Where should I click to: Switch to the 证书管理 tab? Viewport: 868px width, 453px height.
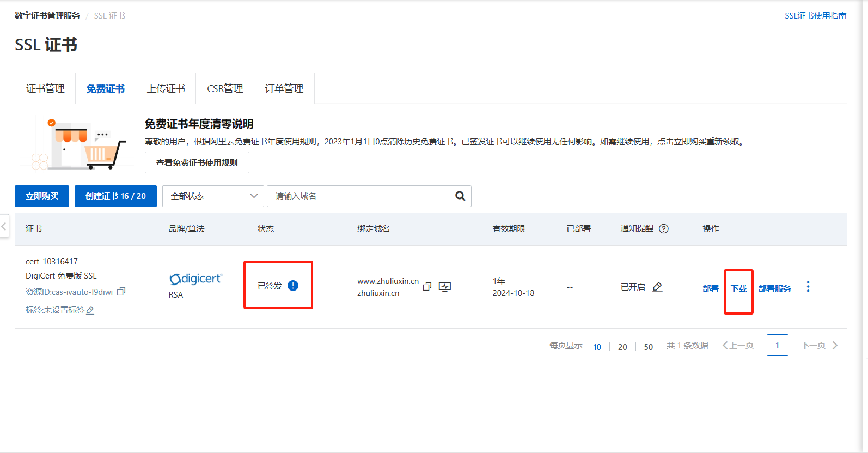pos(45,88)
